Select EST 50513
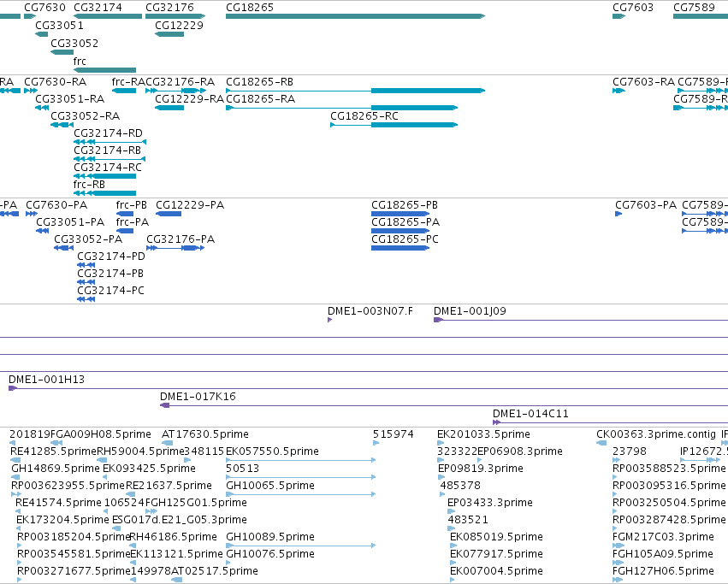 pos(301,477)
